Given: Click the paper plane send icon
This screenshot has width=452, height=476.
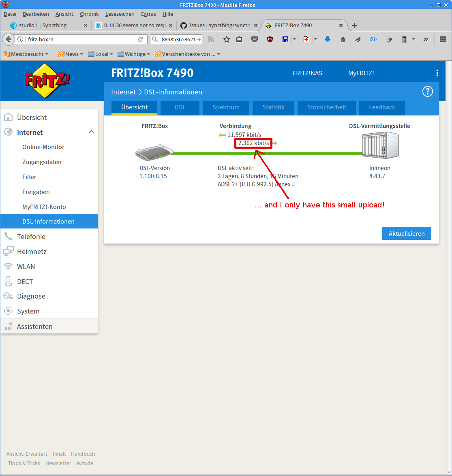Looking at the screenshot, I should [x=358, y=39].
